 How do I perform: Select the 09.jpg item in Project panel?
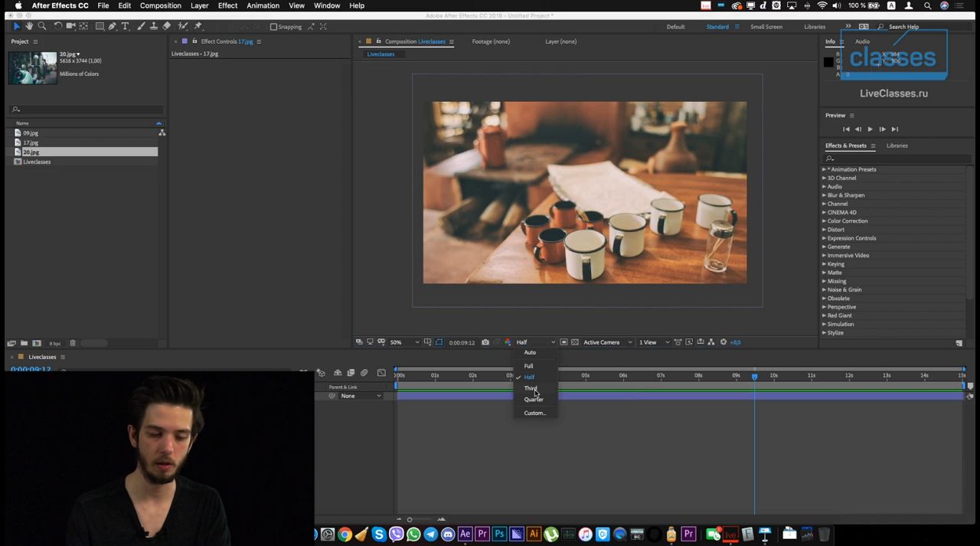coord(31,132)
